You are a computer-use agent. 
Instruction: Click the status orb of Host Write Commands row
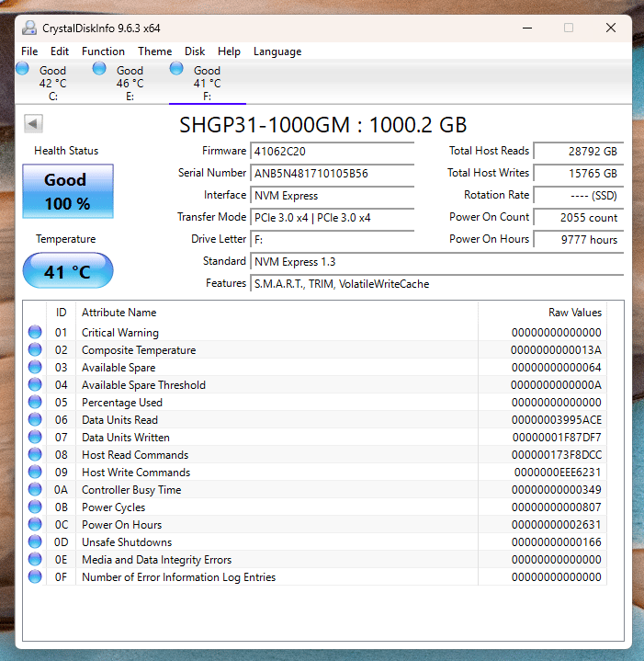point(35,472)
